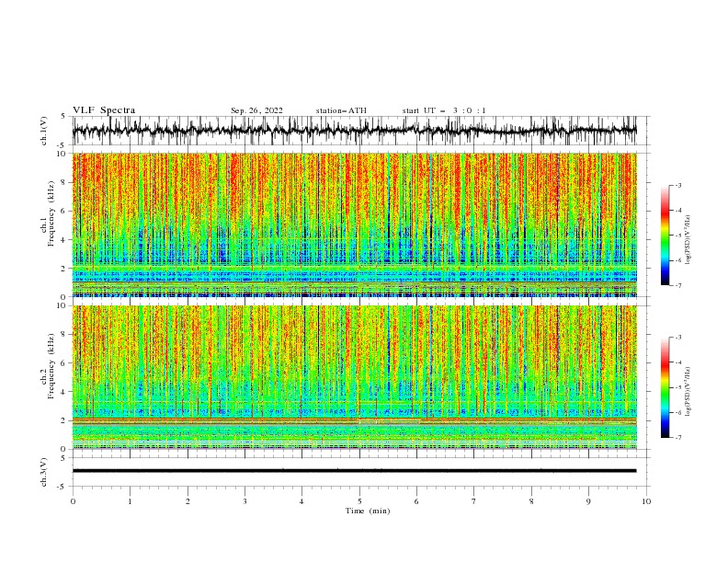Click the ch.1 PSD color scale bar
Image resolution: width=728 pixels, height=563 pixels.
coord(665,236)
